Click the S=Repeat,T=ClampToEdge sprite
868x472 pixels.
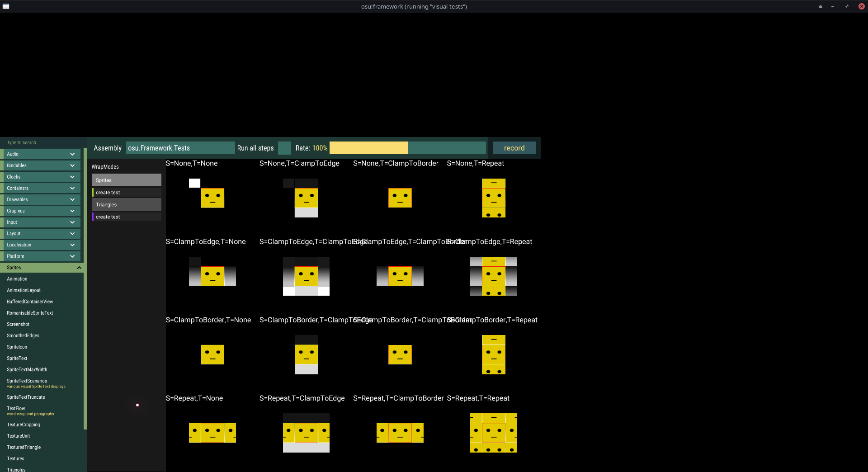coord(306,433)
